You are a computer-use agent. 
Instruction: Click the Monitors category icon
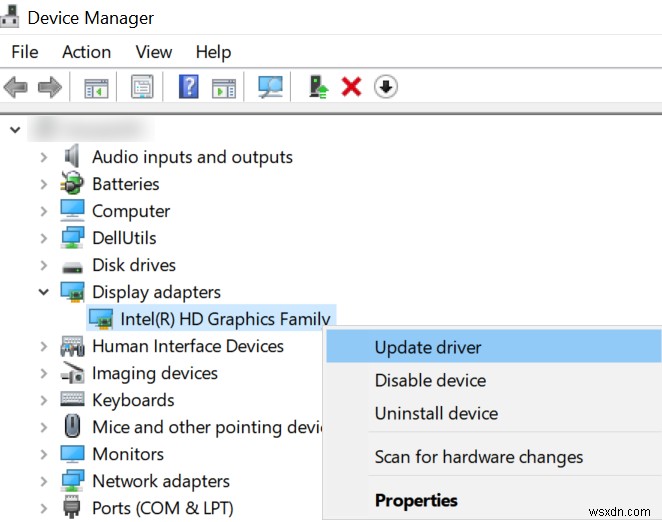72,454
